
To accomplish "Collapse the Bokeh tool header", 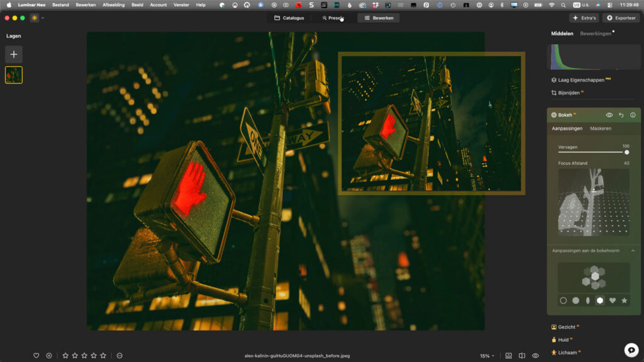I will click(565, 115).
